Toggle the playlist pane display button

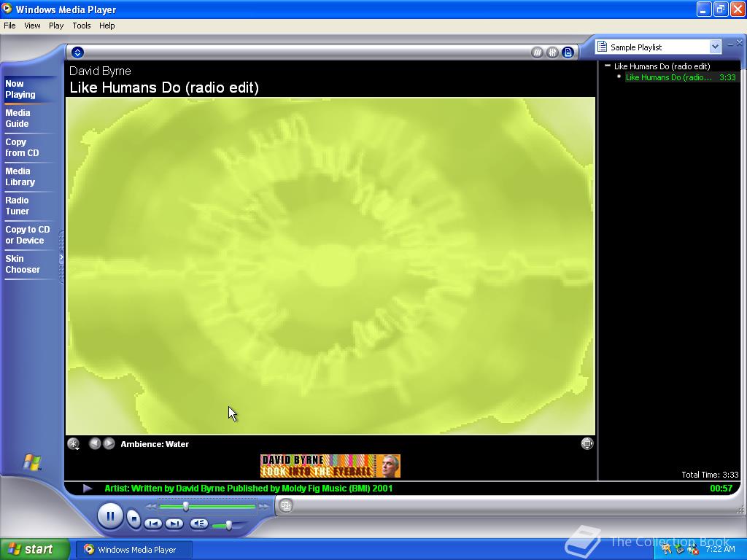[568, 52]
